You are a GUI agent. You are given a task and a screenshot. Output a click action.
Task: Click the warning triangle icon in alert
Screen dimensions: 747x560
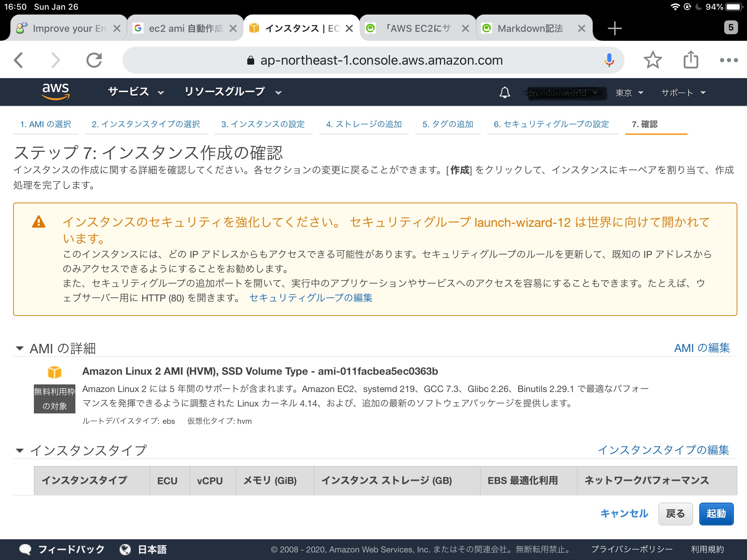pyautogui.click(x=39, y=222)
